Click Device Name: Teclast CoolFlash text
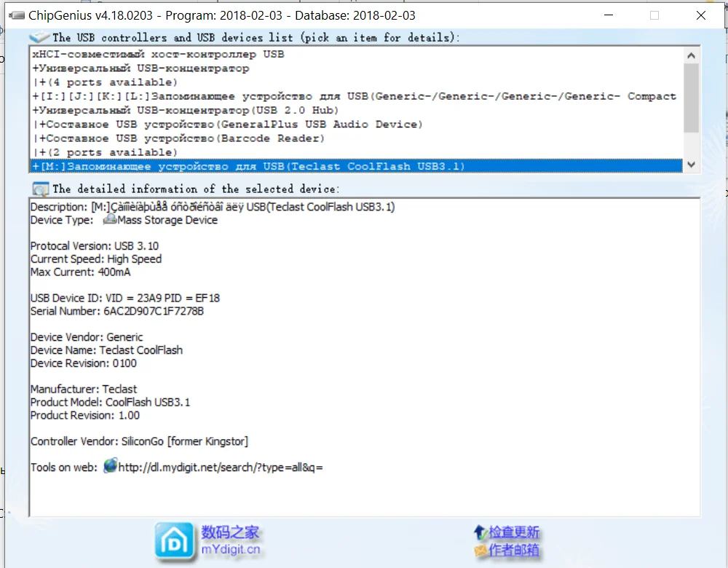Screen dimensions: 728x568 coord(107,350)
